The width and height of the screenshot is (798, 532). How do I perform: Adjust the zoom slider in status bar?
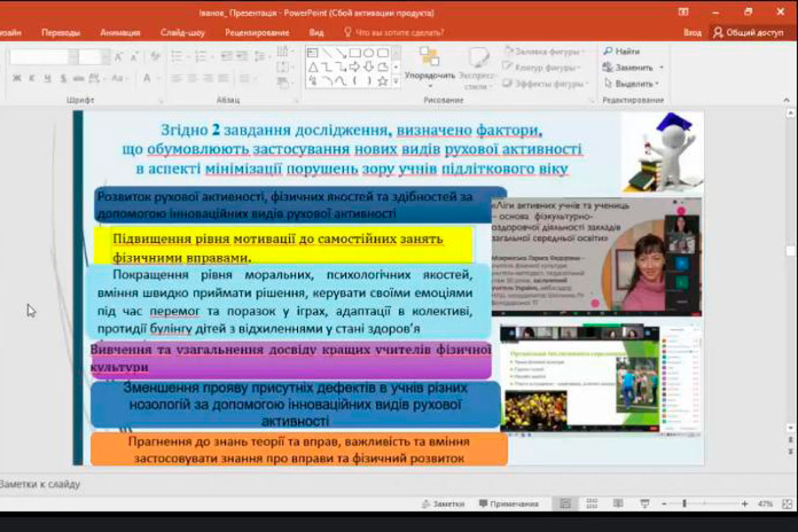(684, 504)
